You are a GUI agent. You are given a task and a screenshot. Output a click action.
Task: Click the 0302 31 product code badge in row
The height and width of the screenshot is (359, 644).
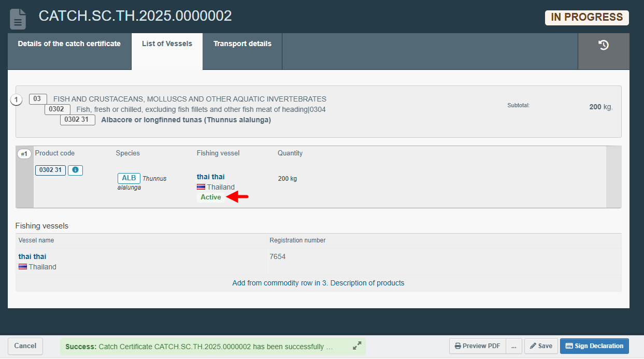(50, 170)
